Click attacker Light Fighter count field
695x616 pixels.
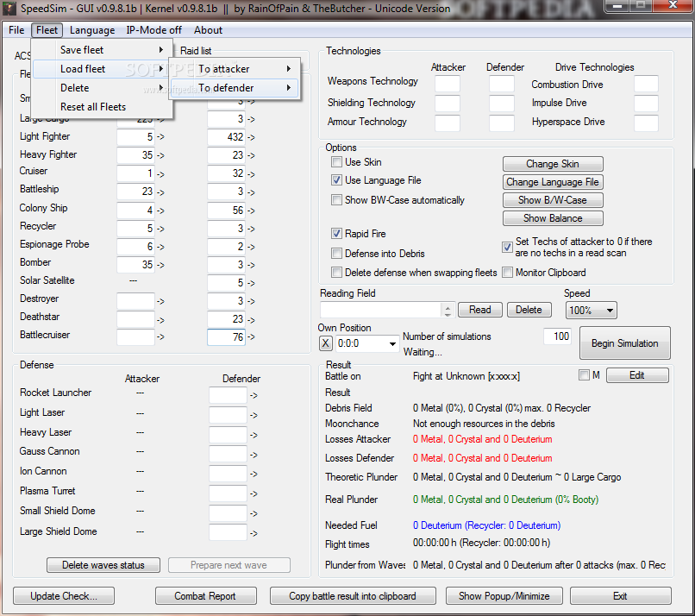pyautogui.click(x=135, y=137)
